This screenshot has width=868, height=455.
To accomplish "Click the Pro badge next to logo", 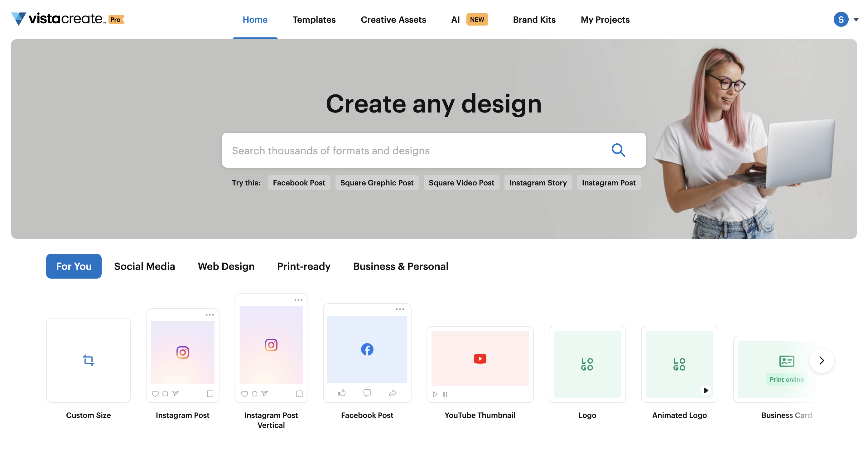I will point(116,20).
